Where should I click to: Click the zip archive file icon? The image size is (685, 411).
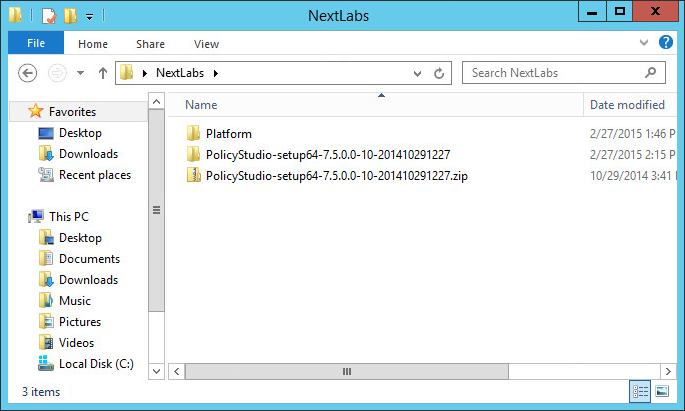point(193,175)
